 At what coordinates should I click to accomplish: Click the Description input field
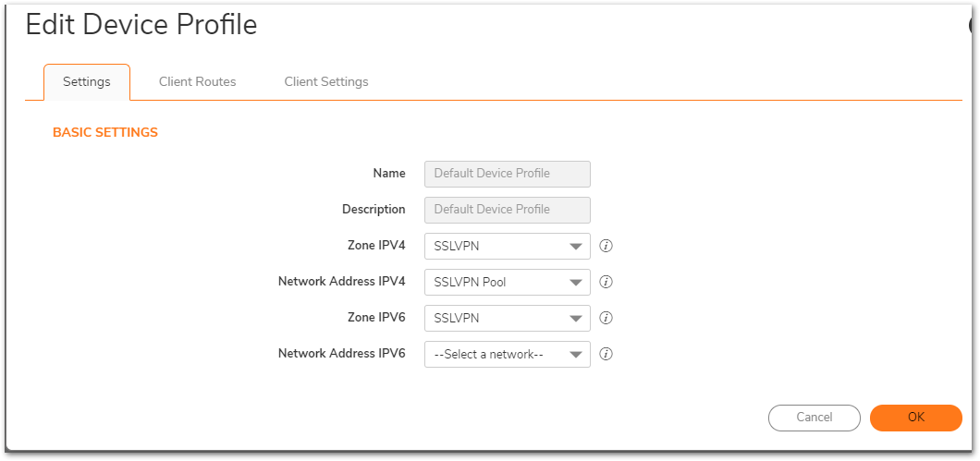[507, 210]
